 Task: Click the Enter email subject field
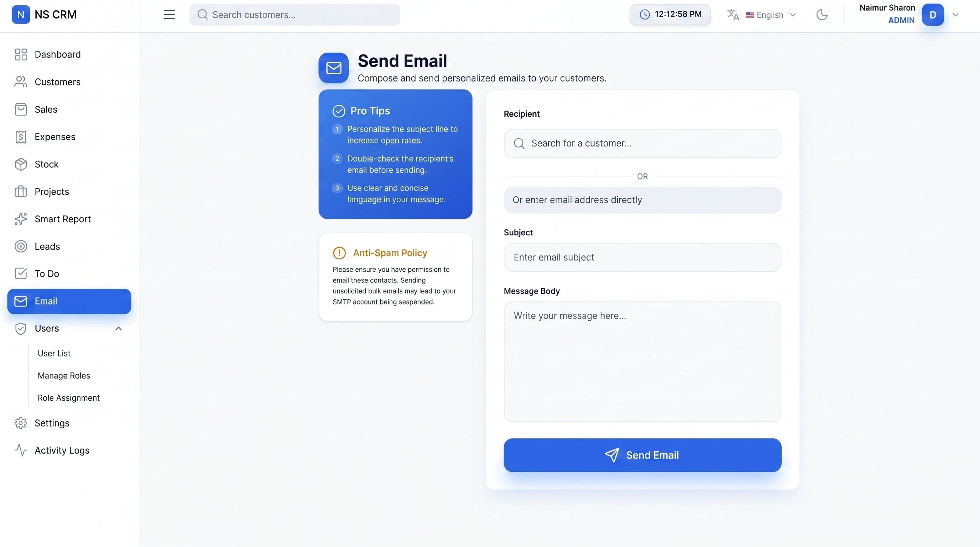tap(642, 257)
